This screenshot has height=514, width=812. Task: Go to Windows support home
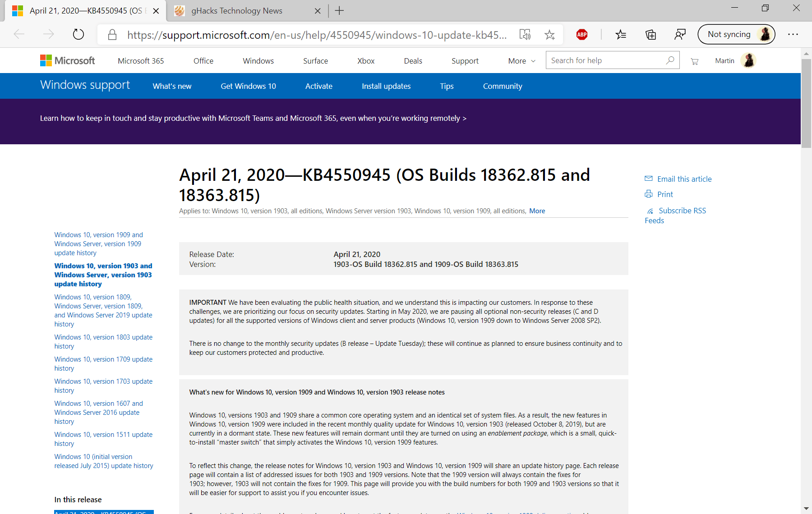(x=85, y=85)
